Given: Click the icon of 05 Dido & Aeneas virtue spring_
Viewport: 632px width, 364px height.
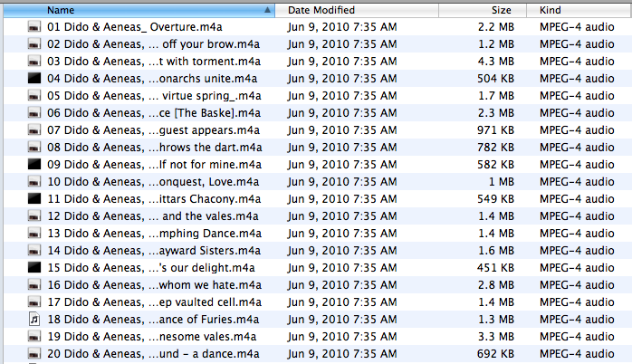Looking at the screenshot, I should click(x=34, y=96).
